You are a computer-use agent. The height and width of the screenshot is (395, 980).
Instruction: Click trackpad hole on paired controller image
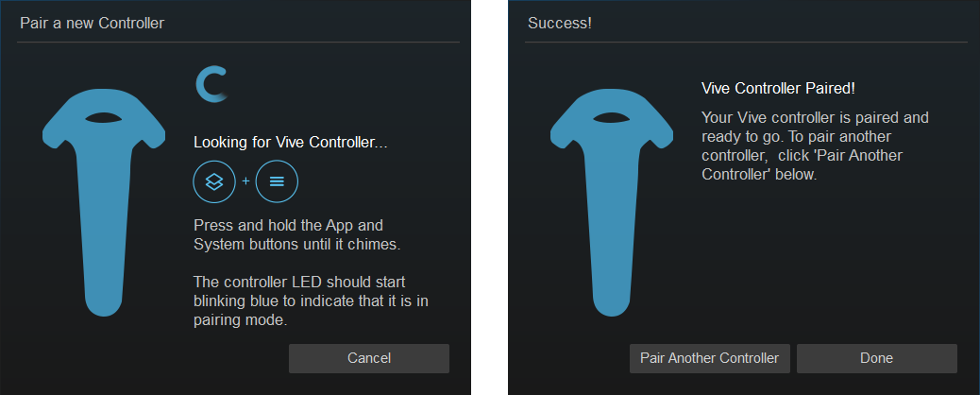[612, 118]
